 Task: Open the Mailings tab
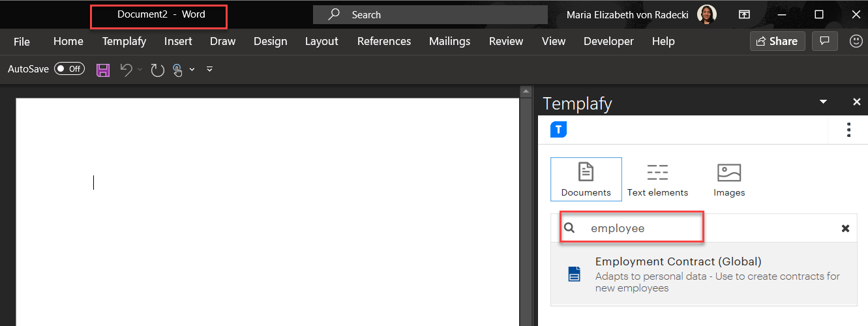point(449,41)
